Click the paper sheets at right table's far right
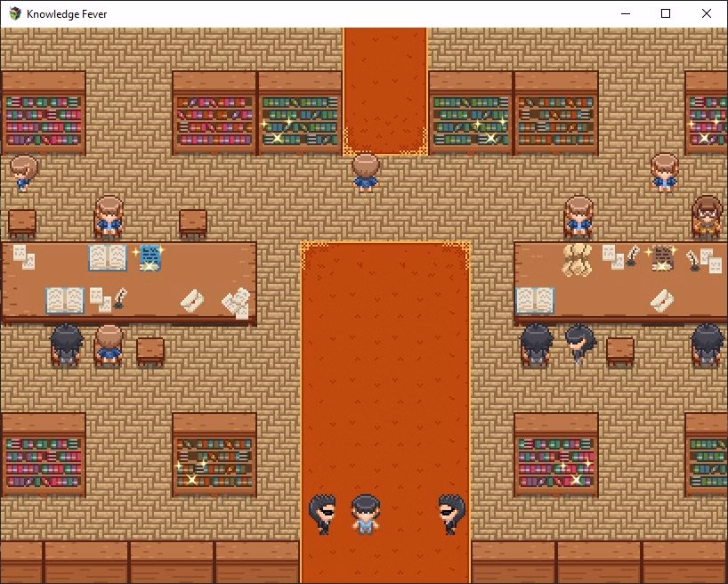Viewport: 728px width, 584px height. pos(711,261)
